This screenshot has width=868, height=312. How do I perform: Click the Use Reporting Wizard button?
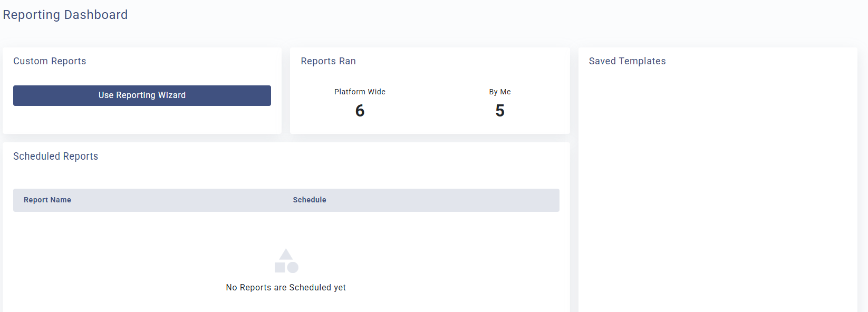(142, 95)
